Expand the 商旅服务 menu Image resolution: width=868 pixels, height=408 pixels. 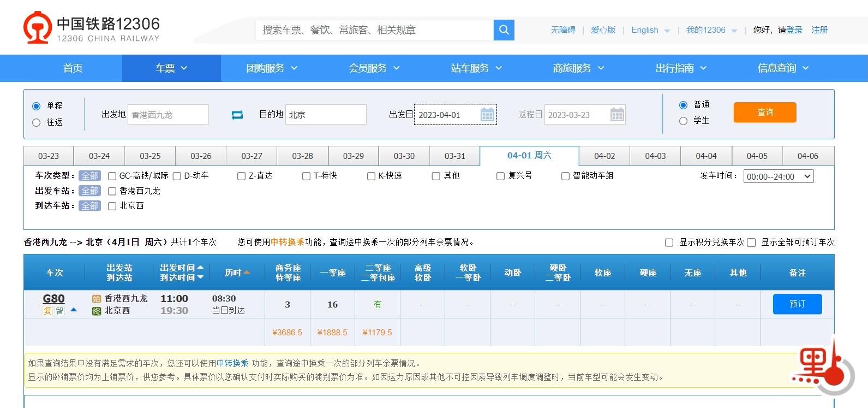[x=579, y=68]
